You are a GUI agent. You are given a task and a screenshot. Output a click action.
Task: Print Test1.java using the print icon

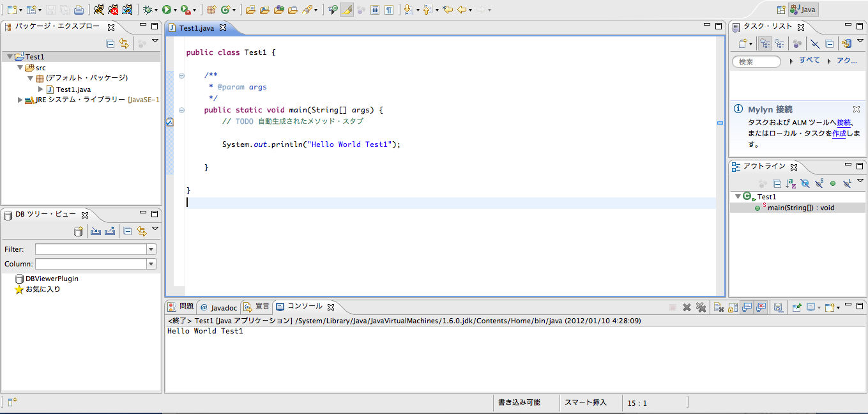(x=79, y=10)
